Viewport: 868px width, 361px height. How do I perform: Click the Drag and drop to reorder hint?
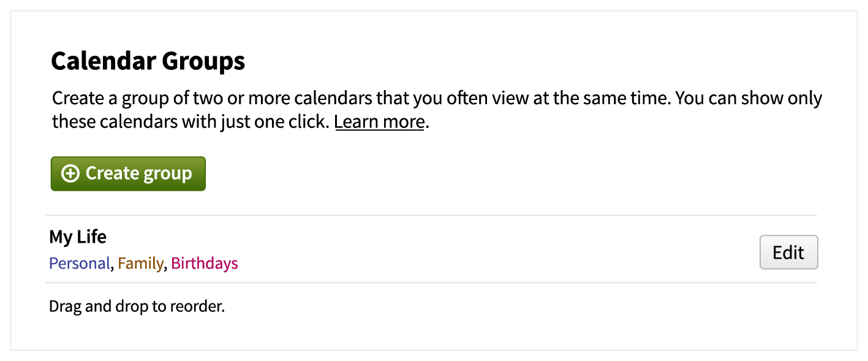tap(137, 306)
